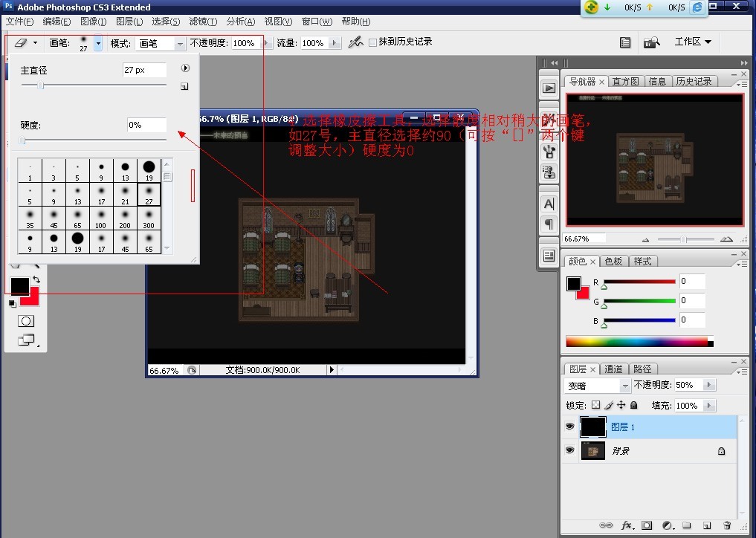This screenshot has width=756, height=538.
Task: Save a new brush preset from the picker
Action: [x=184, y=87]
